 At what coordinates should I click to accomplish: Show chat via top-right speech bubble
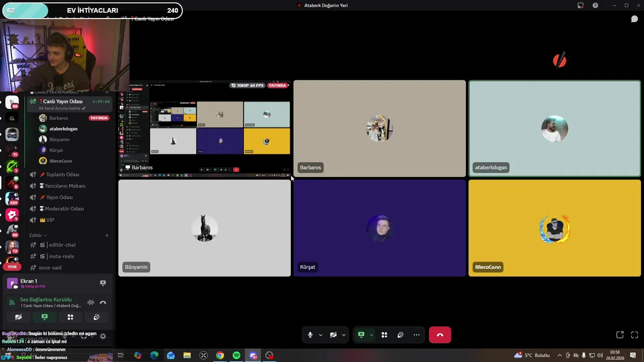click(x=634, y=19)
